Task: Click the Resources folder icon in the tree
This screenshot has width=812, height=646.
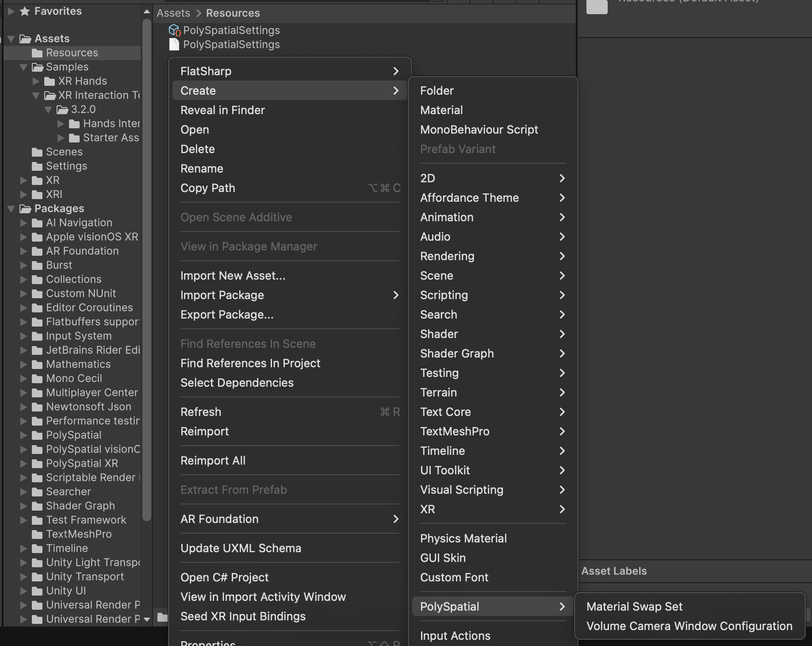Action: click(38, 53)
